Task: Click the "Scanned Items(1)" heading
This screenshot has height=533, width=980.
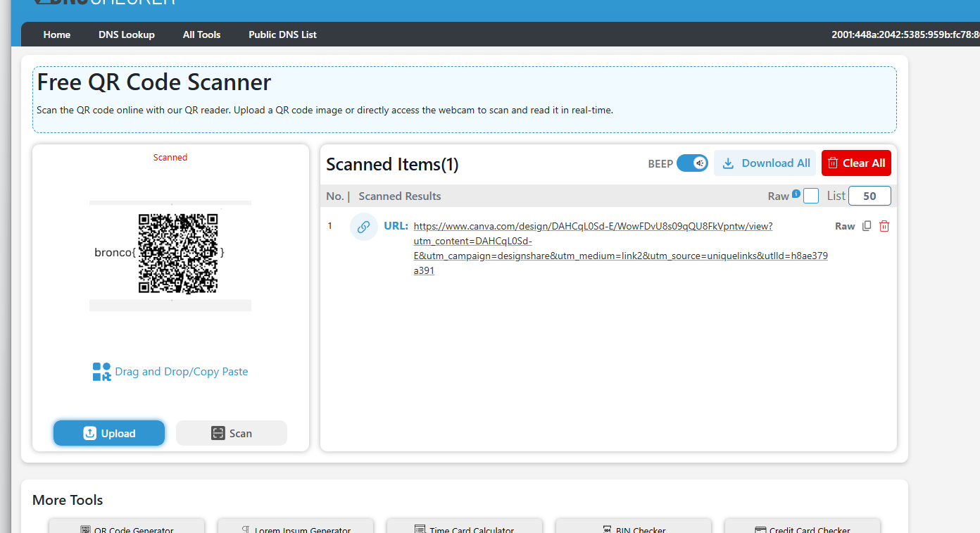Action: [392, 164]
